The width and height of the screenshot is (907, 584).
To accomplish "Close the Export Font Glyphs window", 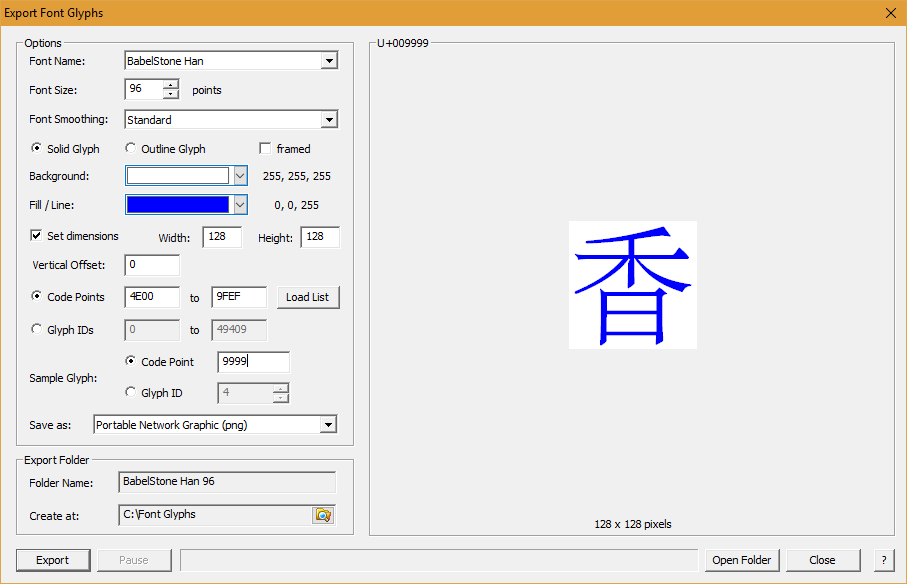I will (891, 13).
